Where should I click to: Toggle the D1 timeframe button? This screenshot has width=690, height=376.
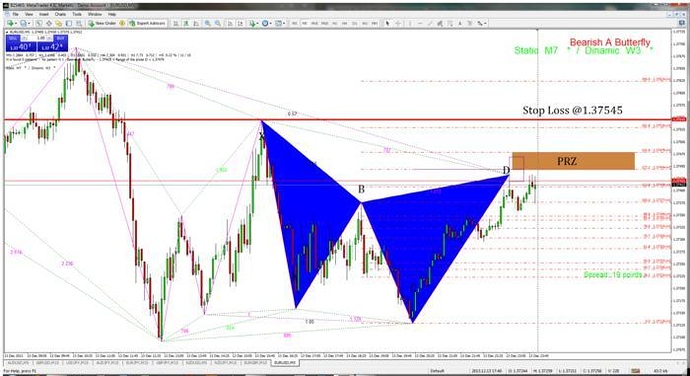(355, 23)
